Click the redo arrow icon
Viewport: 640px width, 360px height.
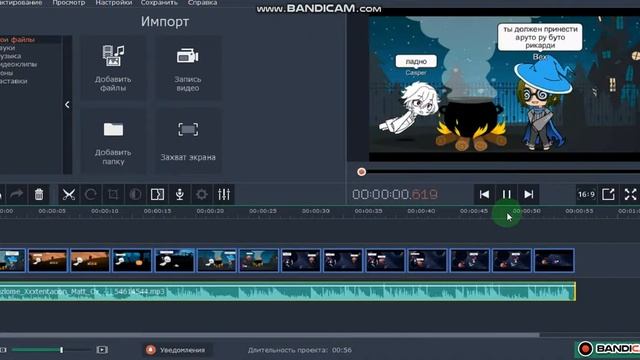pos(16,194)
